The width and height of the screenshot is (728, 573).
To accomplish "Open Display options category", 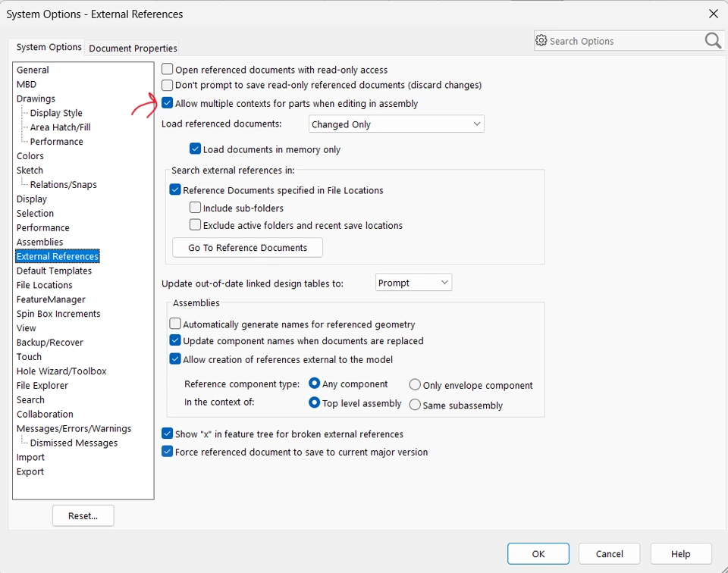I will 32,199.
